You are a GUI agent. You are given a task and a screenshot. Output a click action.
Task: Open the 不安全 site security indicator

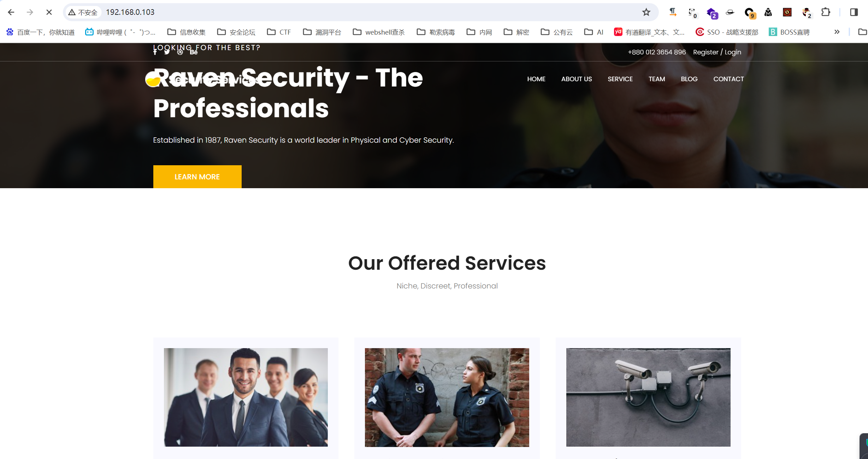83,12
